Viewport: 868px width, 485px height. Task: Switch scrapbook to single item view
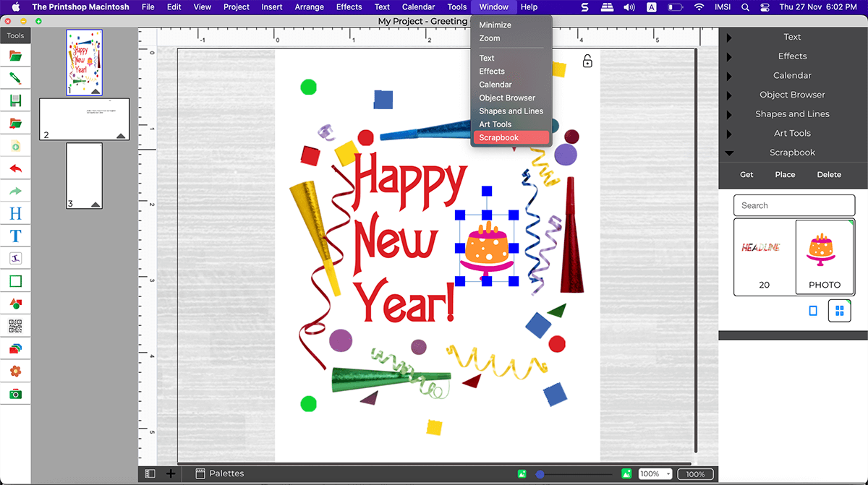point(812,311)
